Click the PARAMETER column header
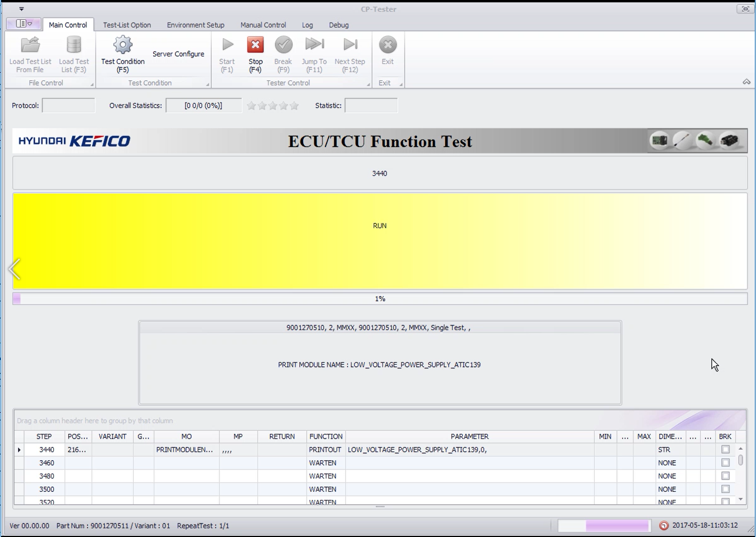 point(470,436)
